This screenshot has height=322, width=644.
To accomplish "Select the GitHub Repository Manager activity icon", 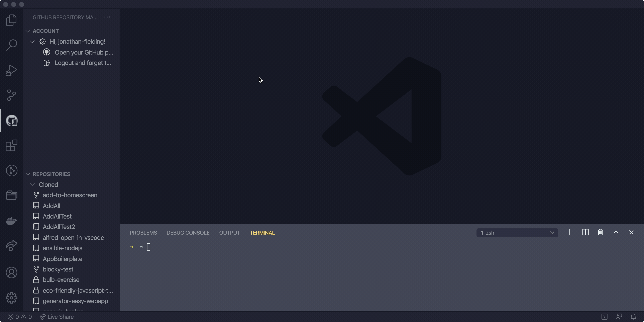I will 11,120.
